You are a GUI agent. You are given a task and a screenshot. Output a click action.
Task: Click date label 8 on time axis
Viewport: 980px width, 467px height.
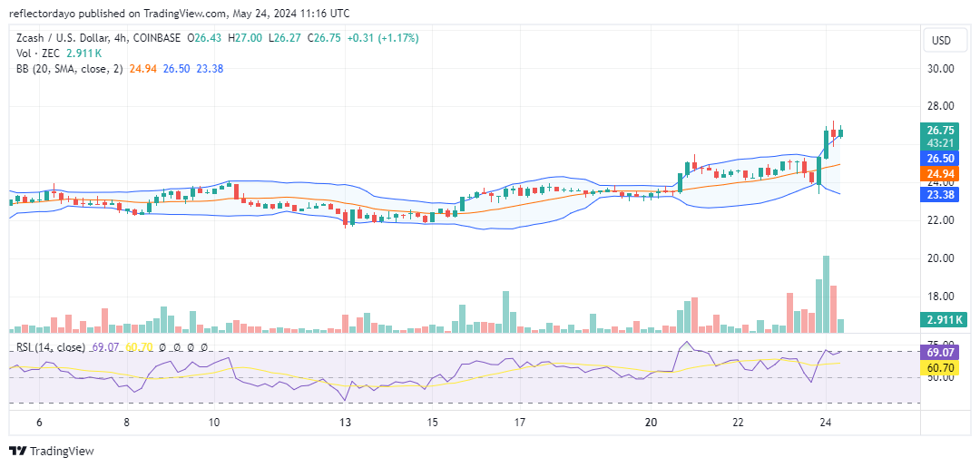tap(126, 423)
